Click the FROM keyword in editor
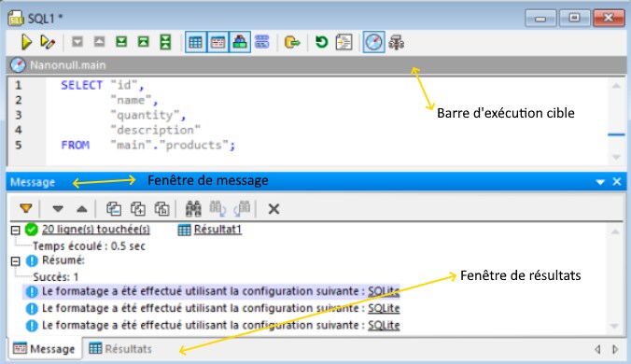 [x=76, y=145]
